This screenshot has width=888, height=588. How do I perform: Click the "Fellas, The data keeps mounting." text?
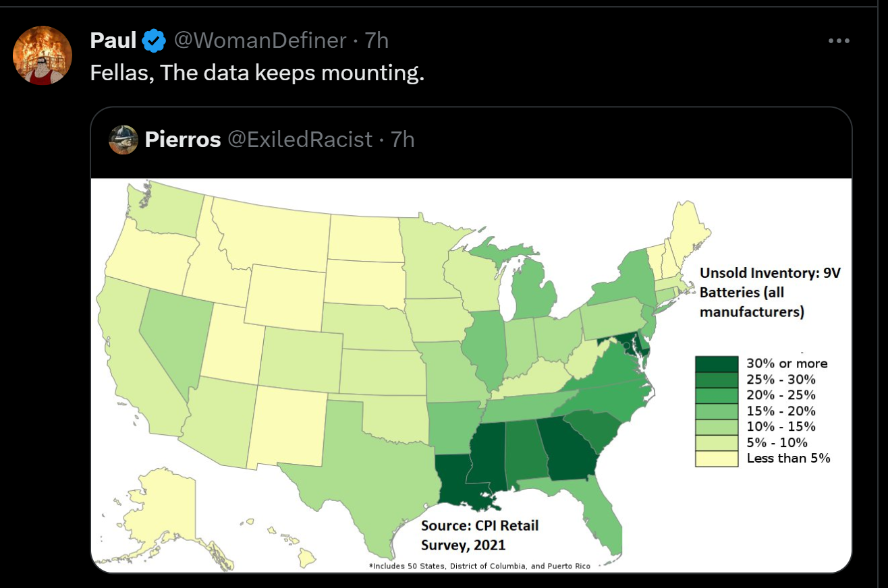coord(257,73)
